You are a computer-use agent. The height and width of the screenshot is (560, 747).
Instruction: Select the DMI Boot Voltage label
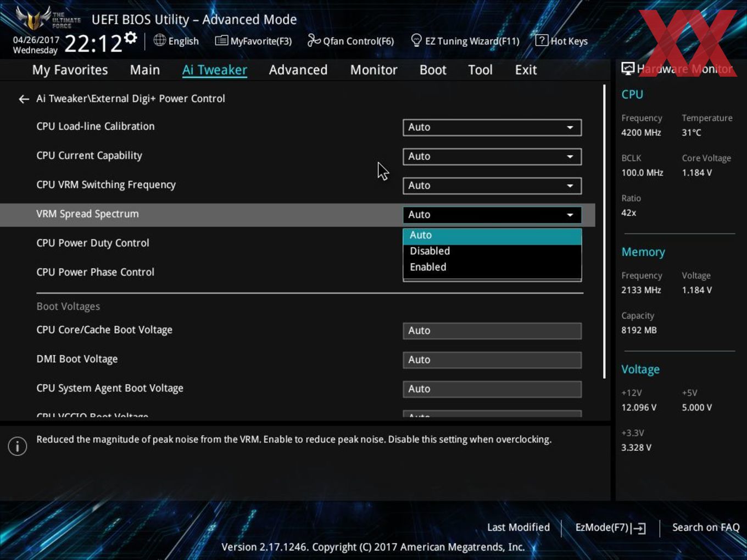77,359
